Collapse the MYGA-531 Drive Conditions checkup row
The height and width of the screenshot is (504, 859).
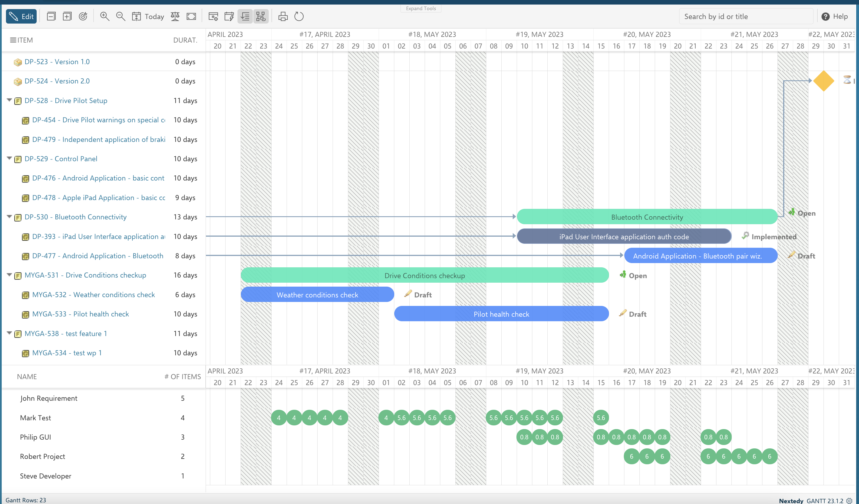coord(10,275)
